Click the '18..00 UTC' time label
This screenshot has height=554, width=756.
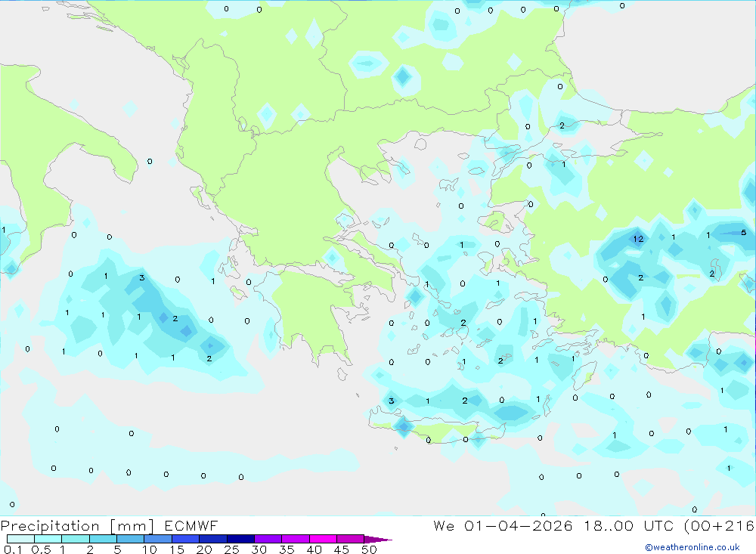point(628,525)
